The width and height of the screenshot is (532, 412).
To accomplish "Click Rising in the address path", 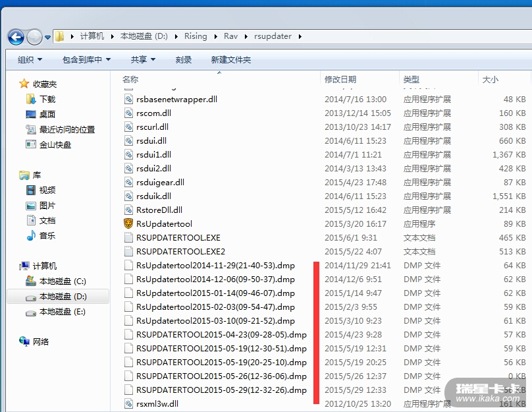I will (x=196, y=36).
